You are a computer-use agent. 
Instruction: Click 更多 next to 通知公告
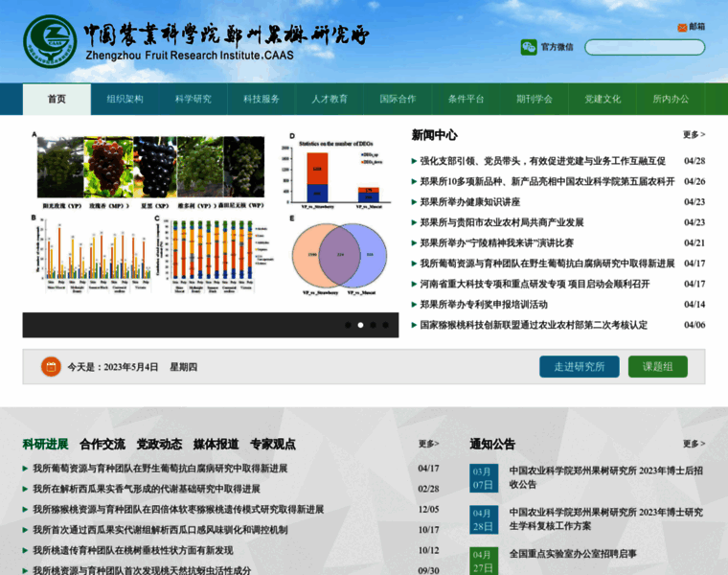694,444
